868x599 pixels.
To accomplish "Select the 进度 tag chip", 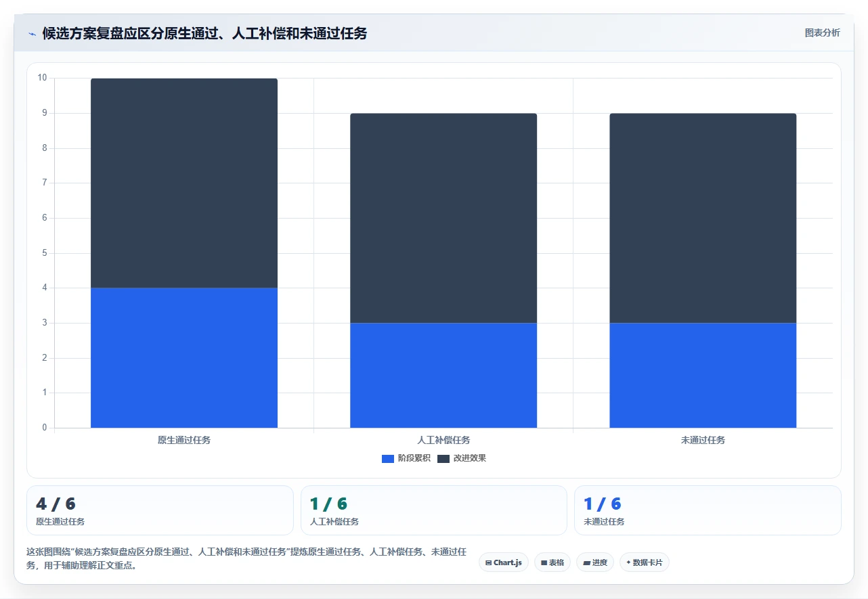I will 595,562.
